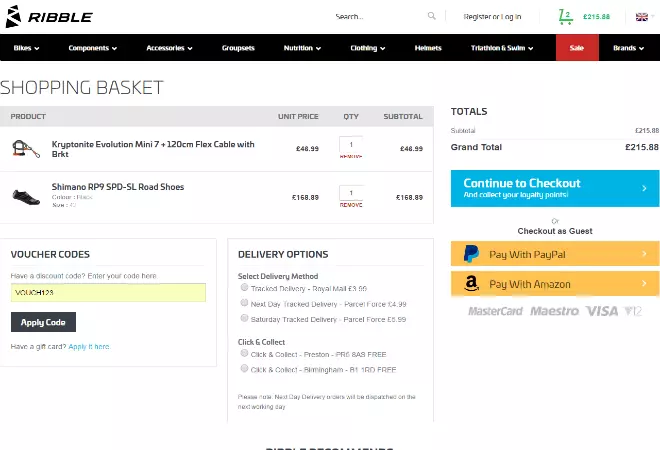This screenshot has width=660, height=450.
Task: Expand the Brands menu
Action: (628, 48)
